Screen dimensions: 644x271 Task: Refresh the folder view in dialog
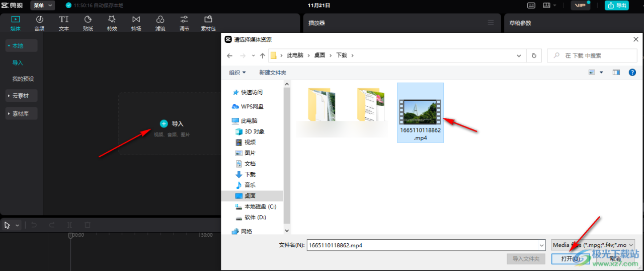(x=533, y=55)
